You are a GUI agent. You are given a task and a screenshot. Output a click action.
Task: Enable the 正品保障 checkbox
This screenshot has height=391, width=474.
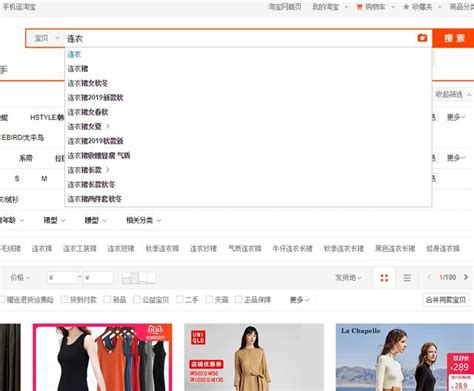point(239,300)
